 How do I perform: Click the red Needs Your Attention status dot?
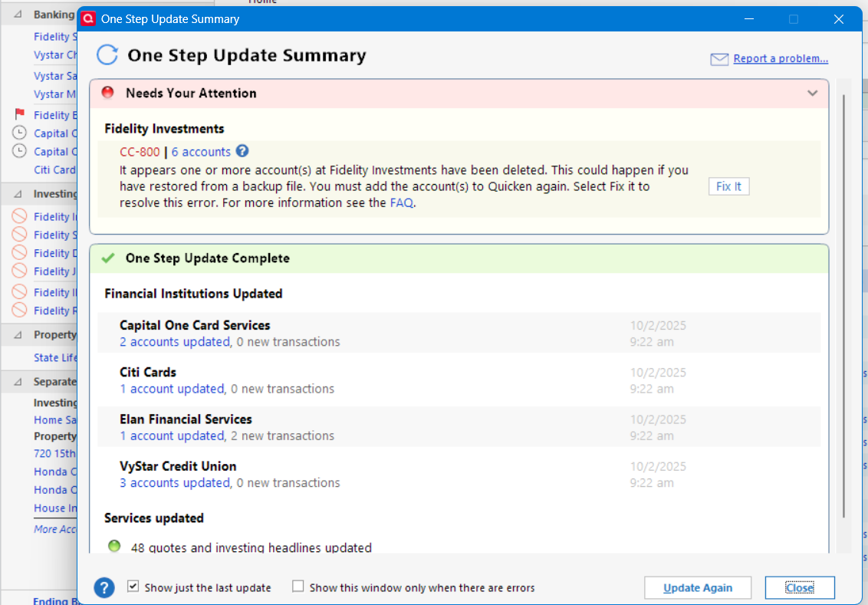click(x=108, y=93)
